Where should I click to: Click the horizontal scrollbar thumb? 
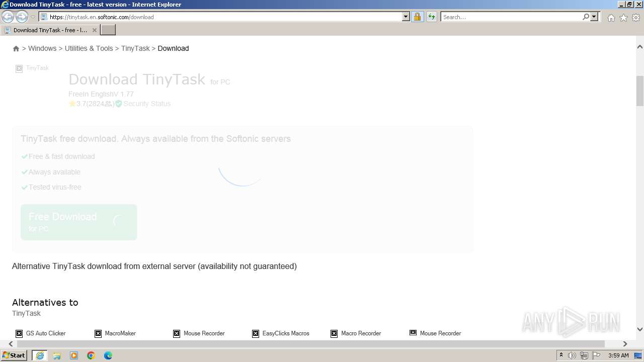point(310,344)
